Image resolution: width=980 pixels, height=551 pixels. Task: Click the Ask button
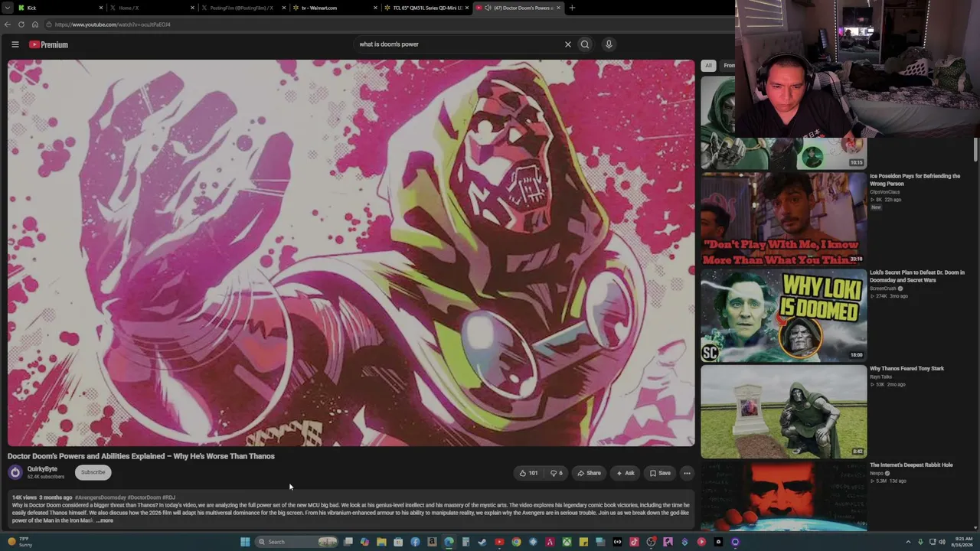626,473
